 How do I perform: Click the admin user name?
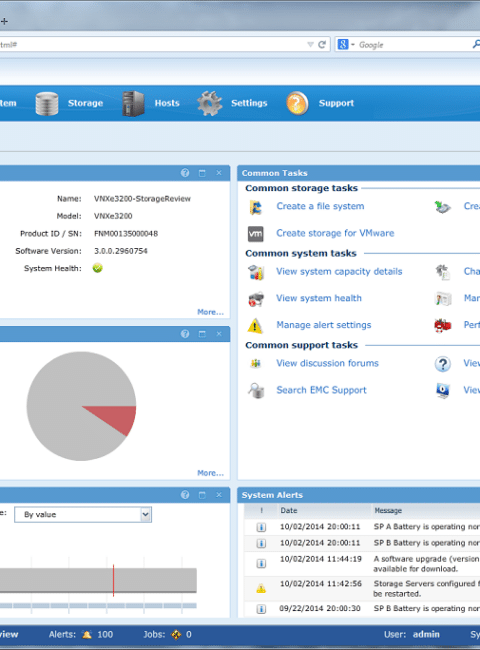pos(426,634)
